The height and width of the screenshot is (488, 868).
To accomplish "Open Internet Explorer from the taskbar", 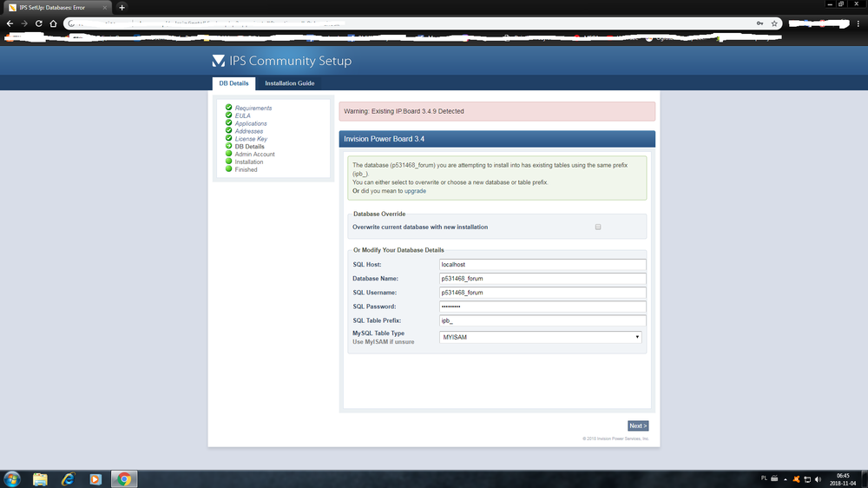I will coord(68,478).
